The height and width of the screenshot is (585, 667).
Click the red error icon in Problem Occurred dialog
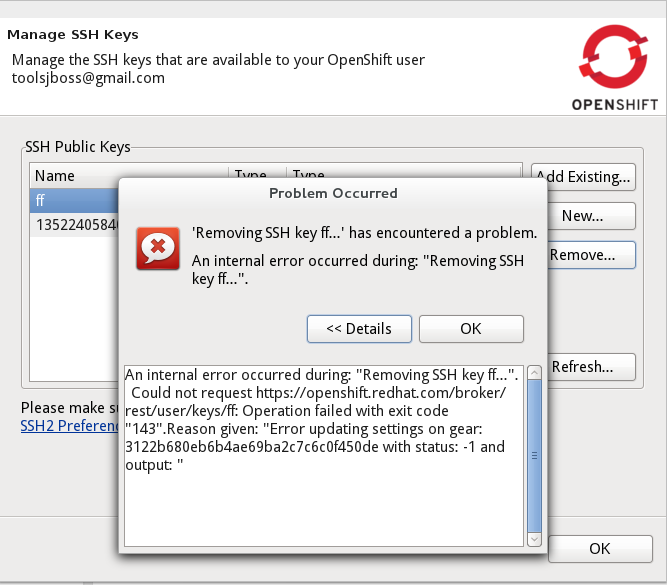click(157, 248)
